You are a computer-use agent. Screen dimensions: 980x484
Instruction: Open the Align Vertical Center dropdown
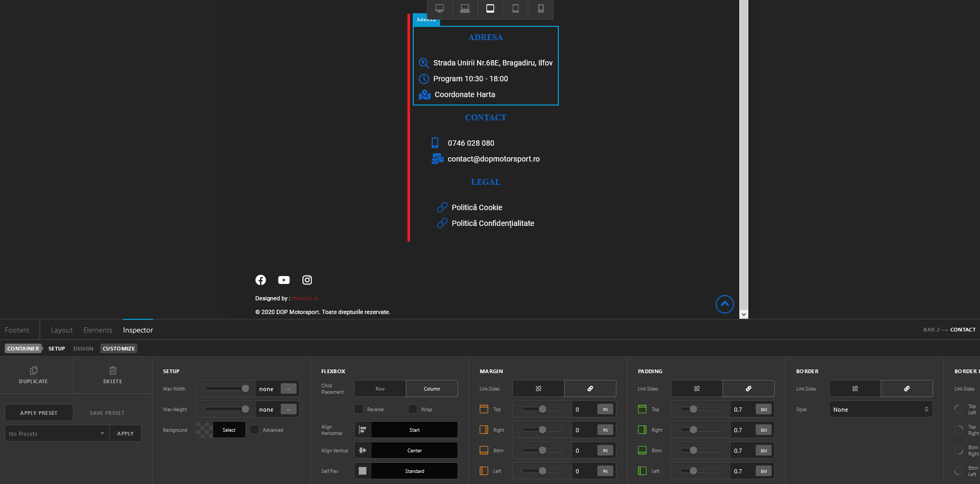tap(406, 450)
